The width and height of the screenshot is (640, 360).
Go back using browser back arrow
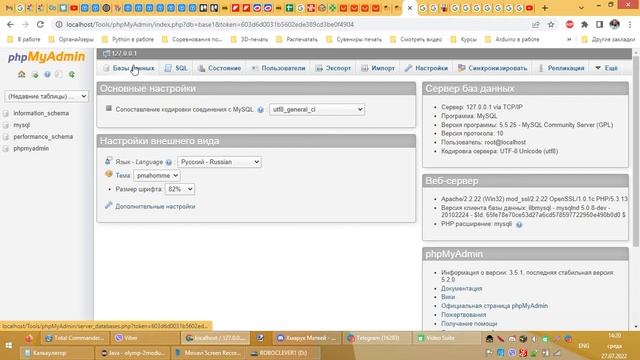(x=10, y=24)
